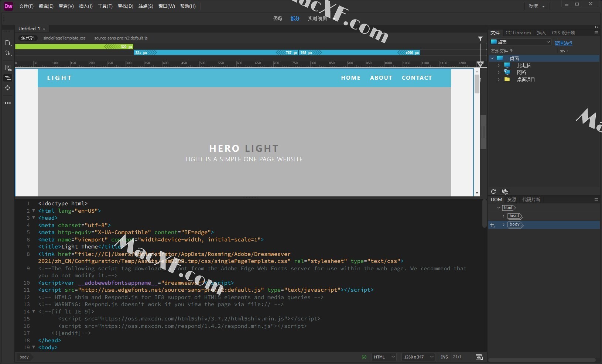602x364 pixels.
Task: Collapse the body fold arrow on line 19
Action: click(x=34, y=347)
